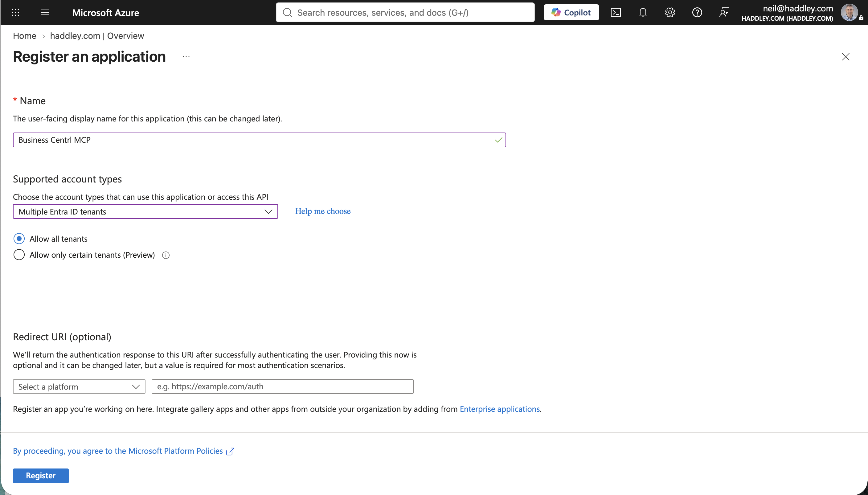
Task: Open the help question mark
Action: (x=697, y=13)
